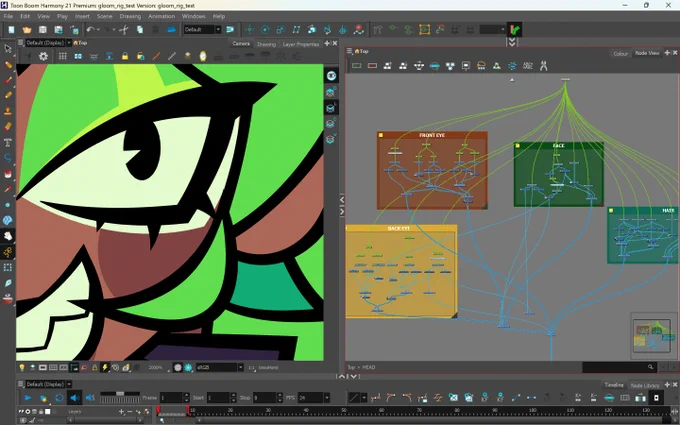Click the yellow mirror icon in Camera toolbar

(203, 56)
